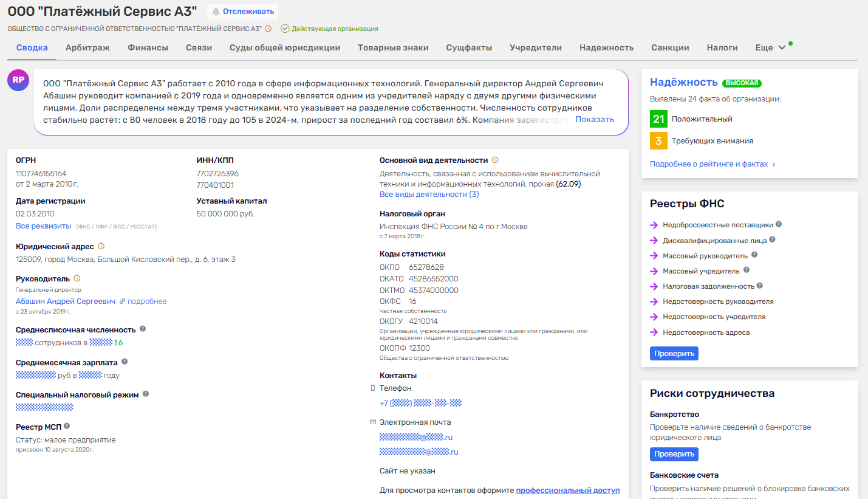Open Подробнее о рейтинге и фактах
The width and height of the screenshot is (868, 499).
[712, 164]
